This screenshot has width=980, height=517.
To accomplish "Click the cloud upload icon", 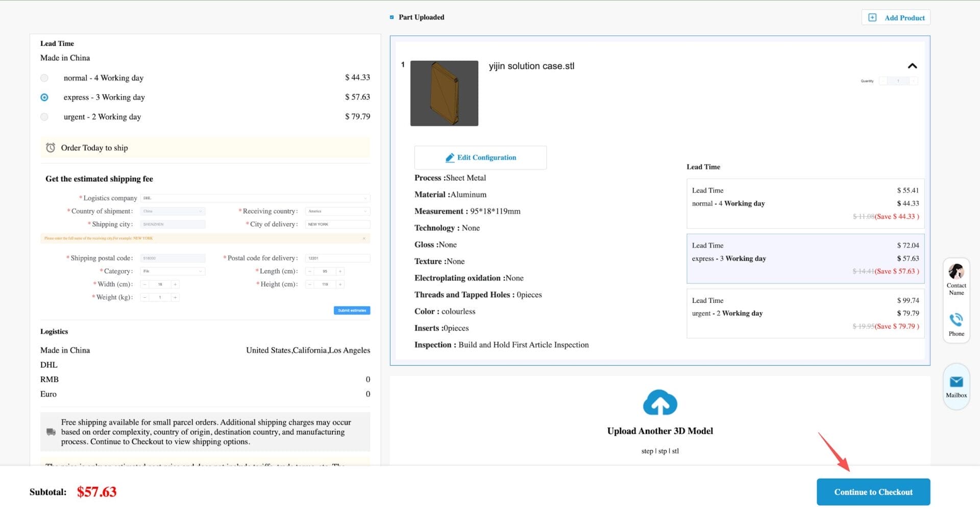I will pyautogui.click(x=660, y=403).
